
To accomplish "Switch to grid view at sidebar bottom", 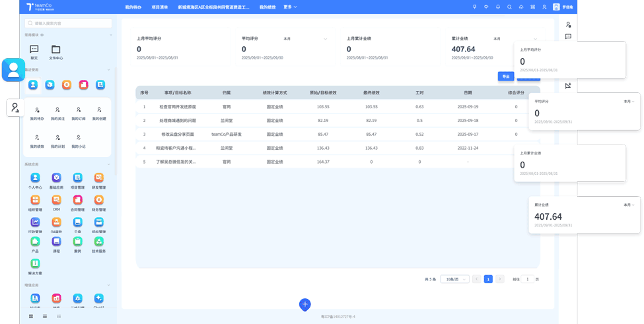I will 31,317.
